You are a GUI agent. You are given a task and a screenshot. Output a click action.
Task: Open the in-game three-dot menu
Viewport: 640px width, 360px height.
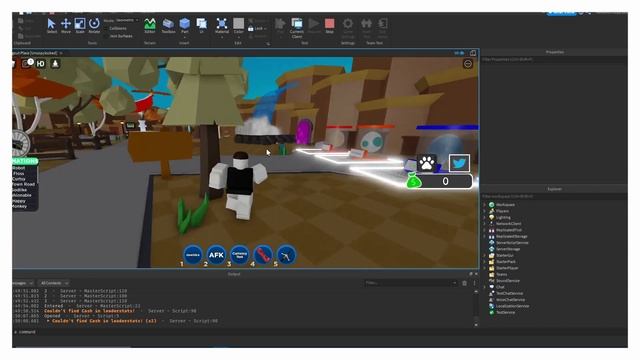click(x=468, y=64)
